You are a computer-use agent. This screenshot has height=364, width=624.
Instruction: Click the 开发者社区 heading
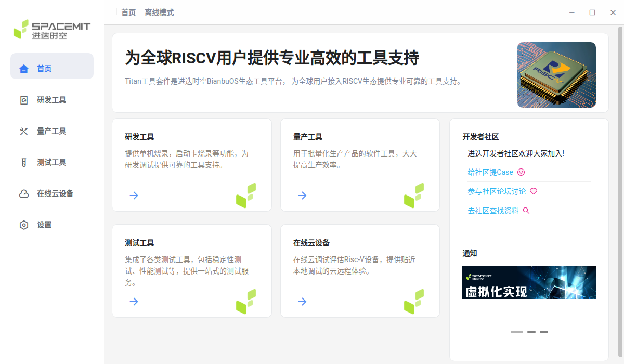click(480, 137)
